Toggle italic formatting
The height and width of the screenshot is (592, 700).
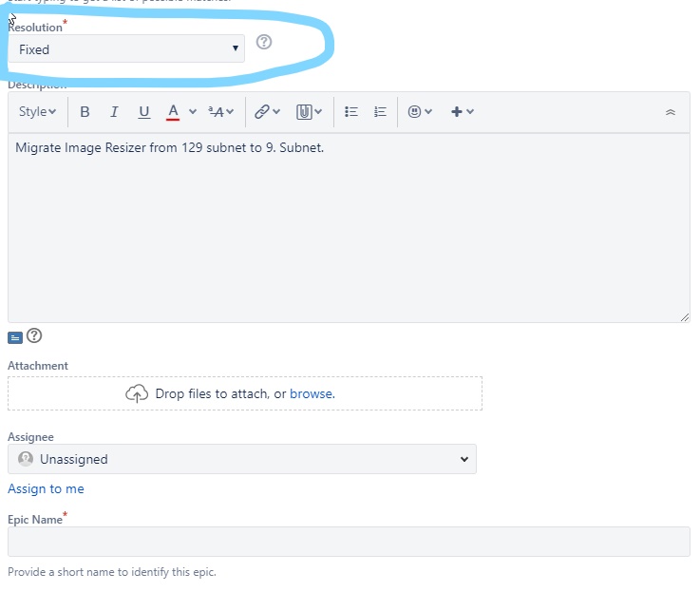point(114,112)
